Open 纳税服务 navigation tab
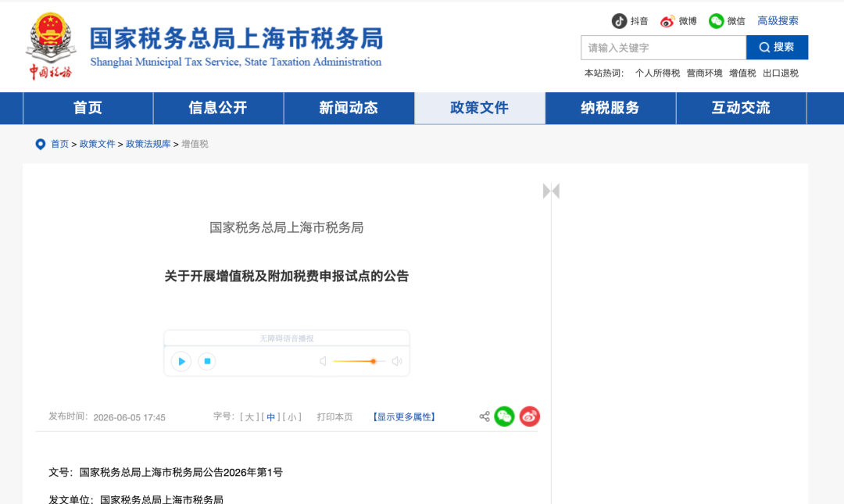The width and height of the screenshot is (844, 504). (x=610, y=109)
